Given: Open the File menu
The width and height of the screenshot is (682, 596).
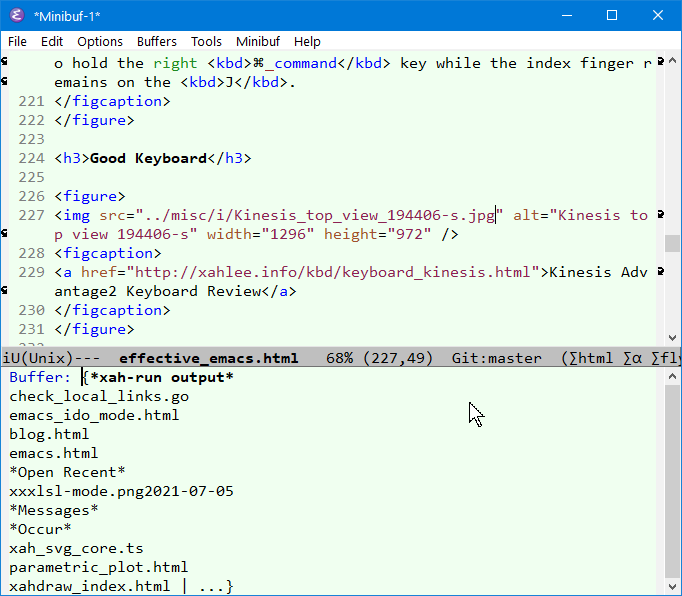Looking at the screenshot, I should pyautogui.click(x=17, y=42).
